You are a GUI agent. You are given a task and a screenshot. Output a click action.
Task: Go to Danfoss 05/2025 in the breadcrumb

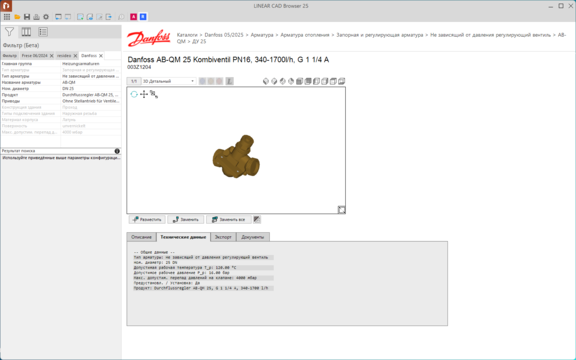tap(224, 35)
